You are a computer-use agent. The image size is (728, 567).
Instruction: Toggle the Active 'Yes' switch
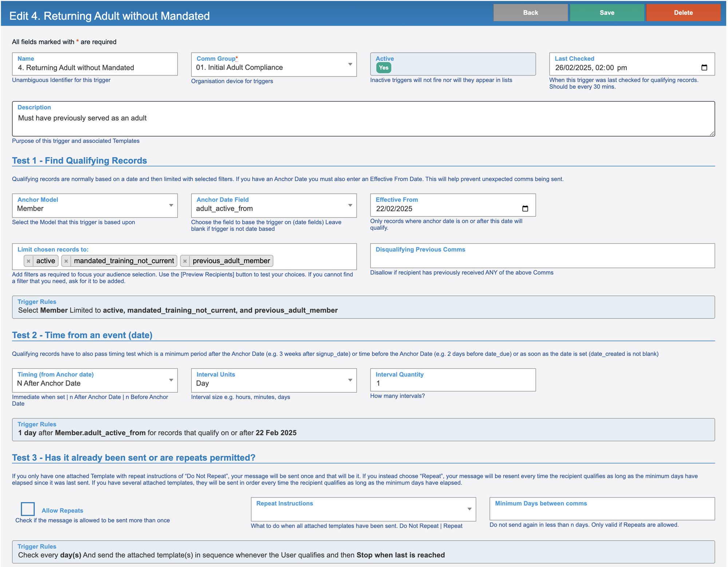(384, 68)
